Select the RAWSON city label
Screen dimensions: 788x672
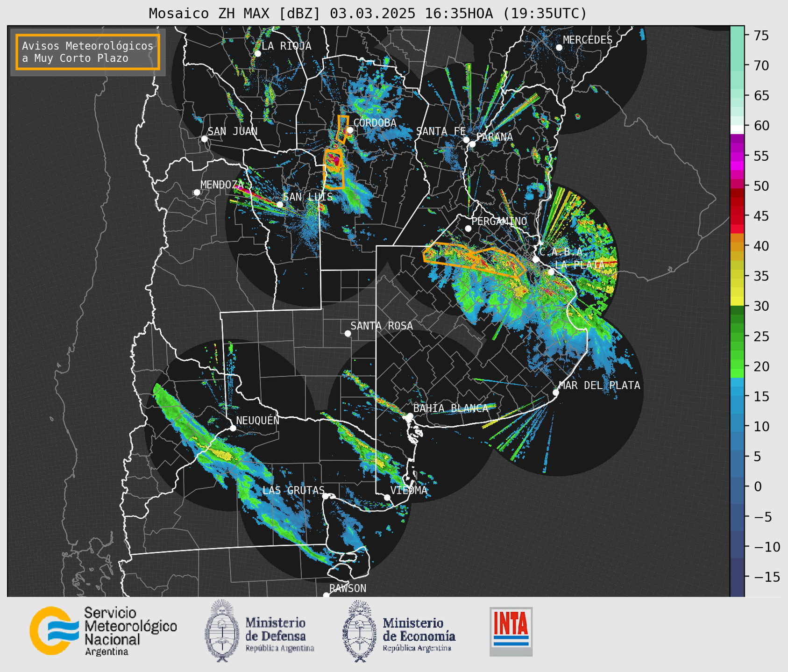coord(348,588)
